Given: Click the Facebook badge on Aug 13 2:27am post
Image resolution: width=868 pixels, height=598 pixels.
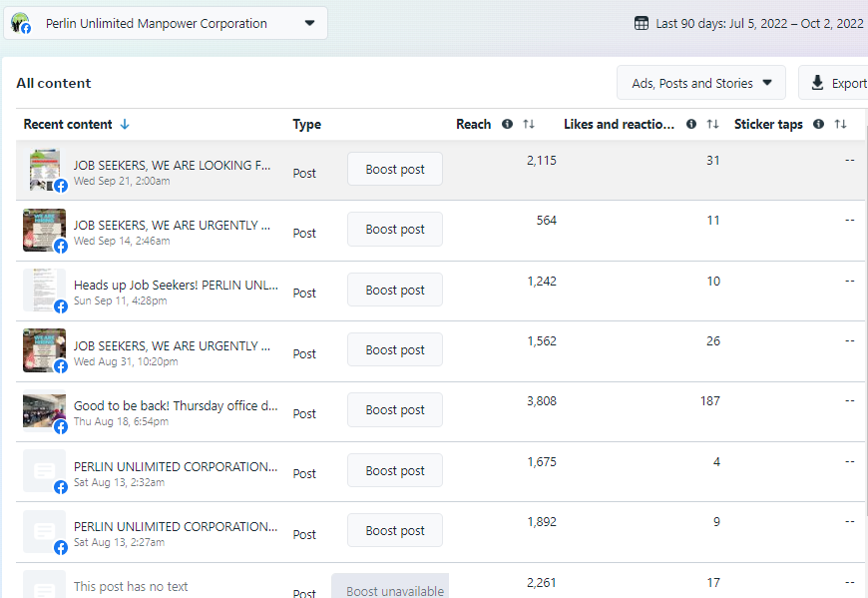Looking at the screenshot, I should [x=61, y=548].
